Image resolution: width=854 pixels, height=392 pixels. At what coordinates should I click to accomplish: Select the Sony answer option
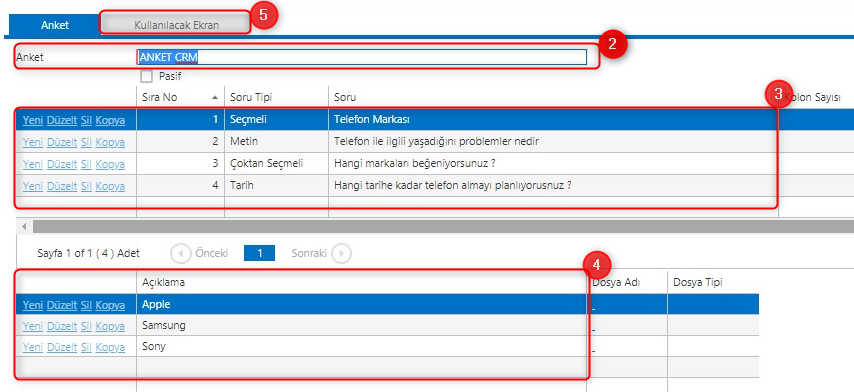[361, 346]
